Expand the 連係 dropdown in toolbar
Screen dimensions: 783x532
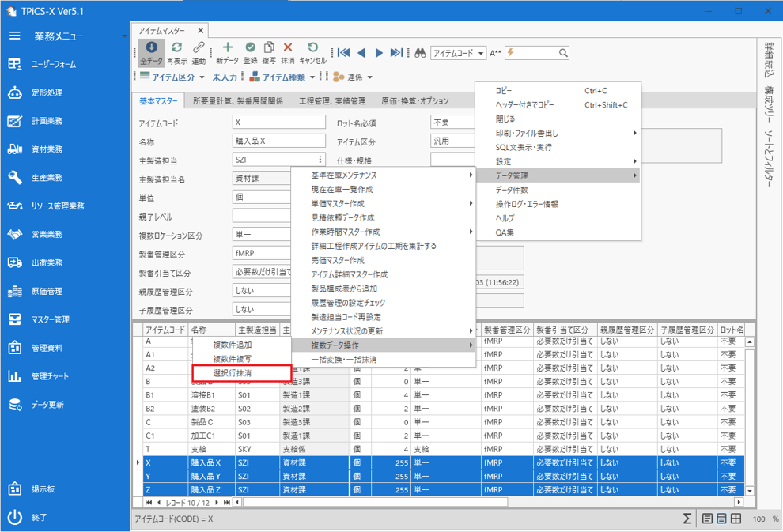click(x=369, y=77)
